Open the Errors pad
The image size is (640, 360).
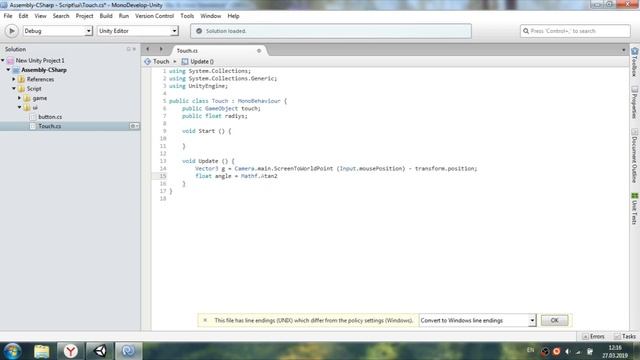click(593, 336)
